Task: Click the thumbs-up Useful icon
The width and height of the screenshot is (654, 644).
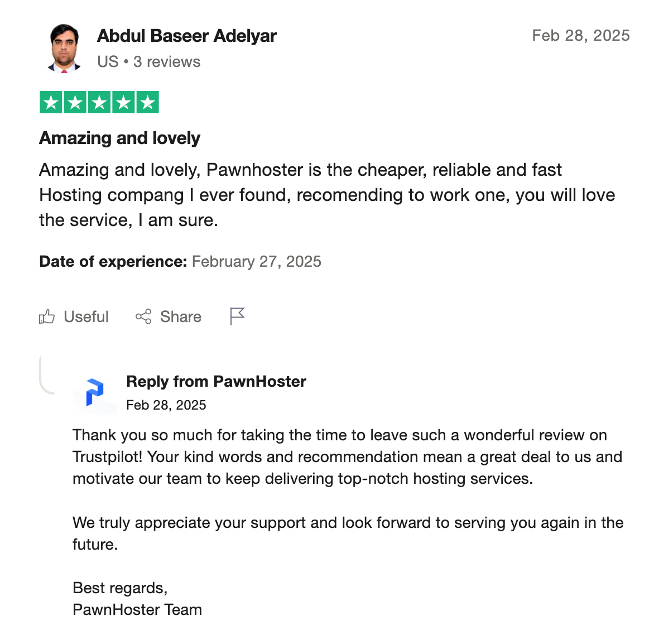Action: click(47, 317)
